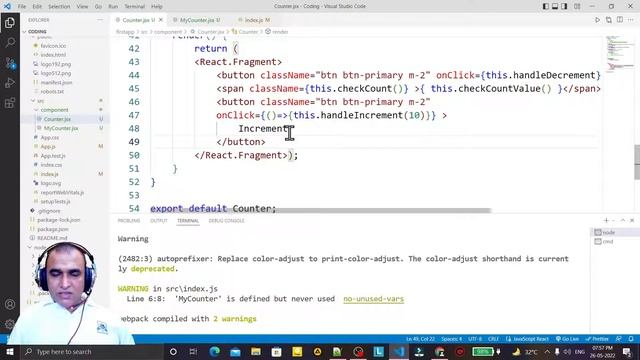Open notifications bell in status bar
The image size is (640, 360).
[631, 339]
